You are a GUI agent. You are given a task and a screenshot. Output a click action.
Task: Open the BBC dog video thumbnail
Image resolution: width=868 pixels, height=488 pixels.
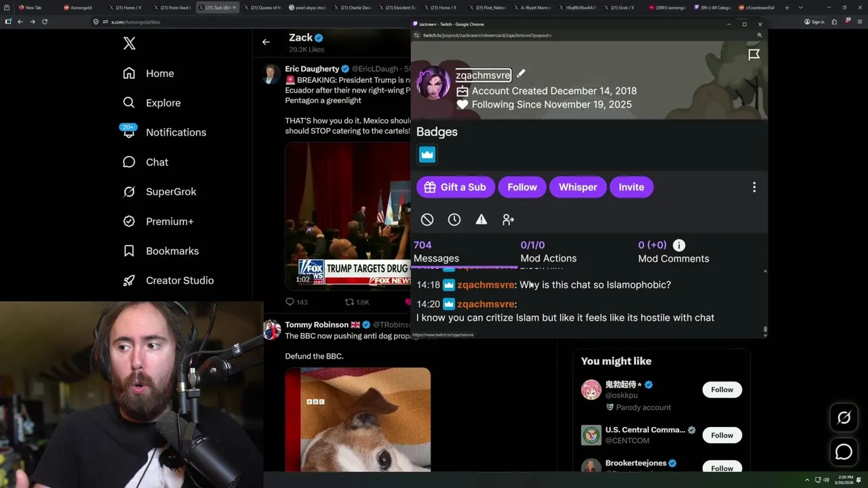click(357, 420)
